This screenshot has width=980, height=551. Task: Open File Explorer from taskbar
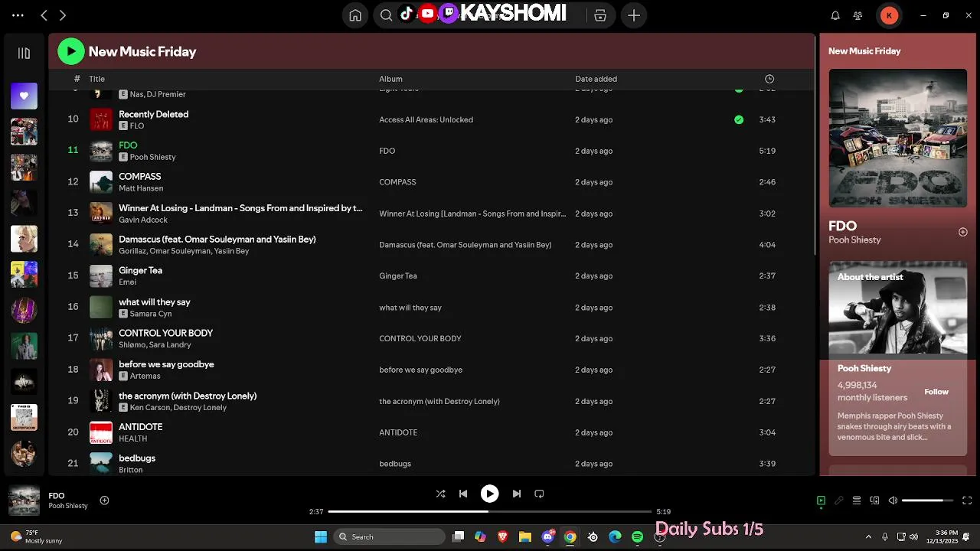(525, 536)
